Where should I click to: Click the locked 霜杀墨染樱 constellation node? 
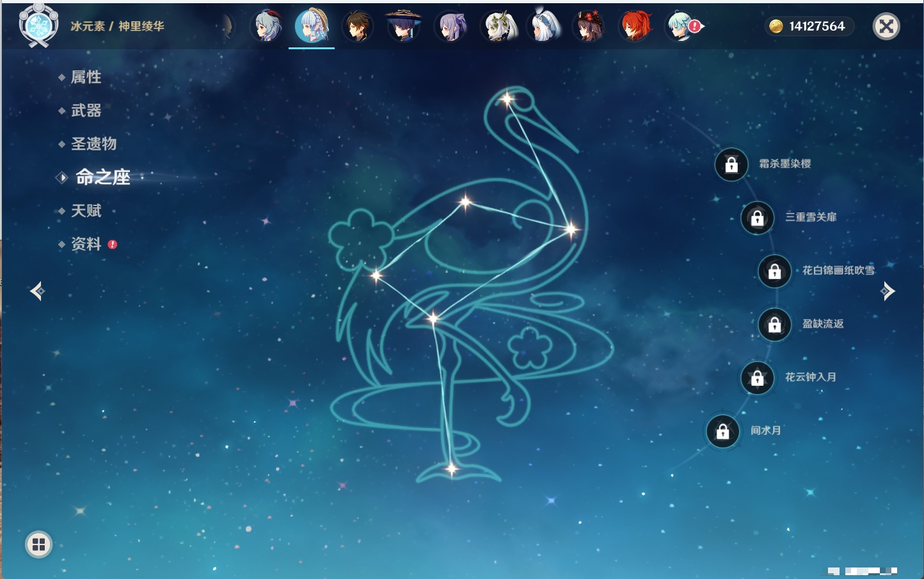click(731, 164)
